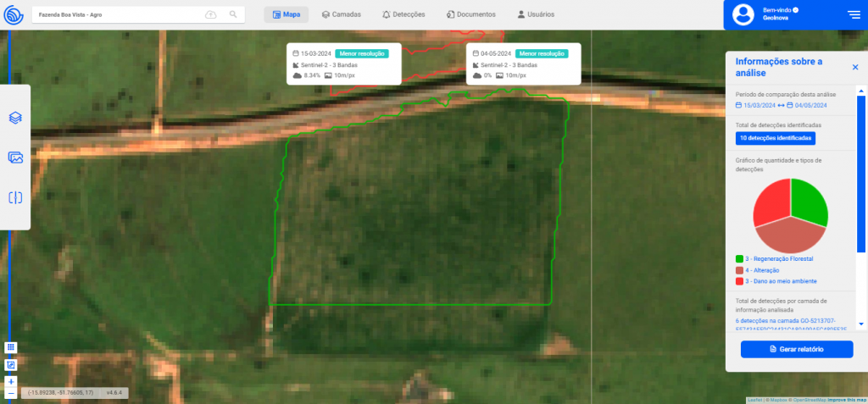This screenshot has width=868, height=404.
Task: Switch to the Camadas tab
Action: coord(341,14)
